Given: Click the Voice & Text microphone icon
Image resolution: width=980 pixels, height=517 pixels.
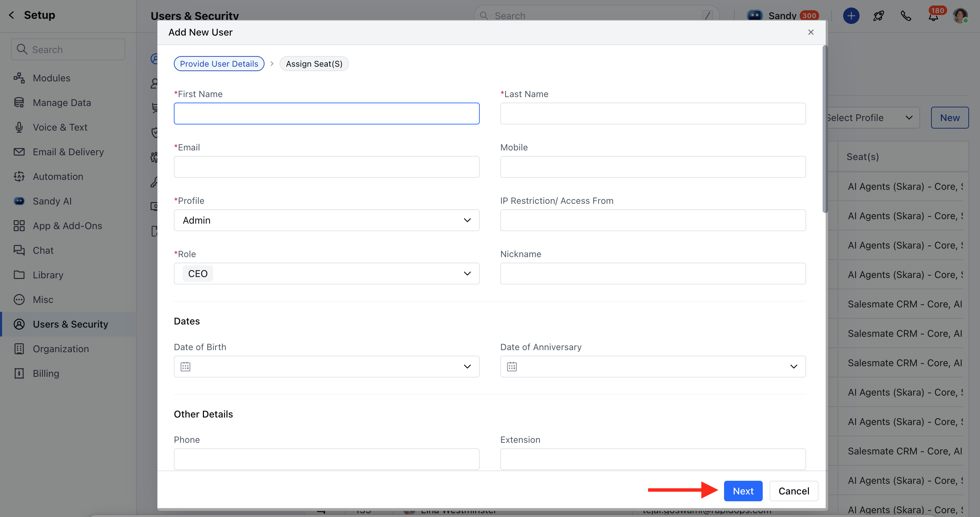Looking at the screenshot, I should [19, 127].
